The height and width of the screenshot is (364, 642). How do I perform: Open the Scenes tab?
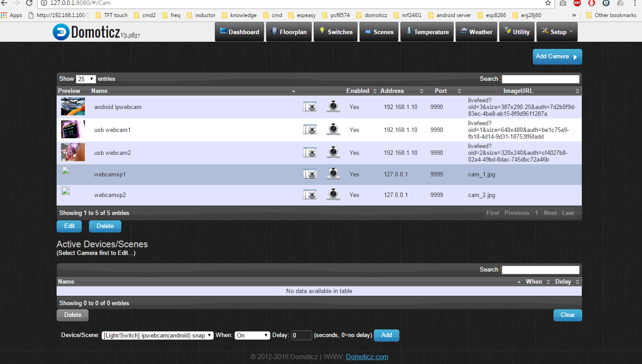379,32
